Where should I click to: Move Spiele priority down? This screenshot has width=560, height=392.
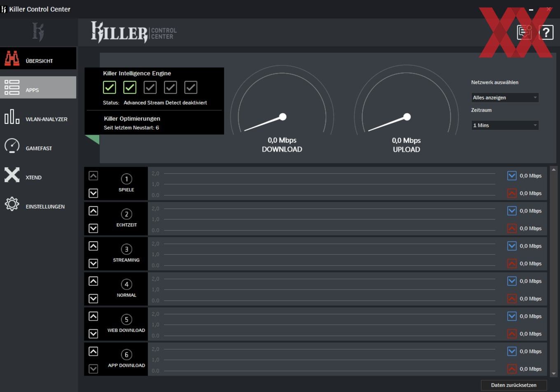(93, 193)
